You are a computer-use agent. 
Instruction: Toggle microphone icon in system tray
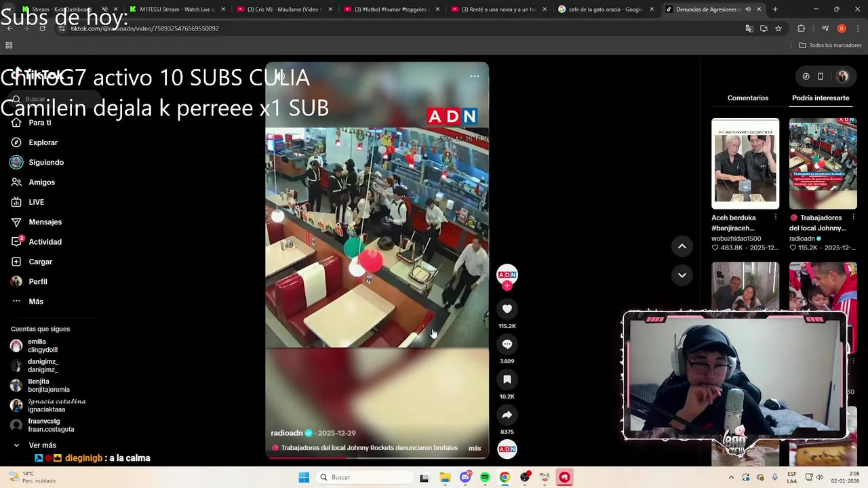pos(774,477)
